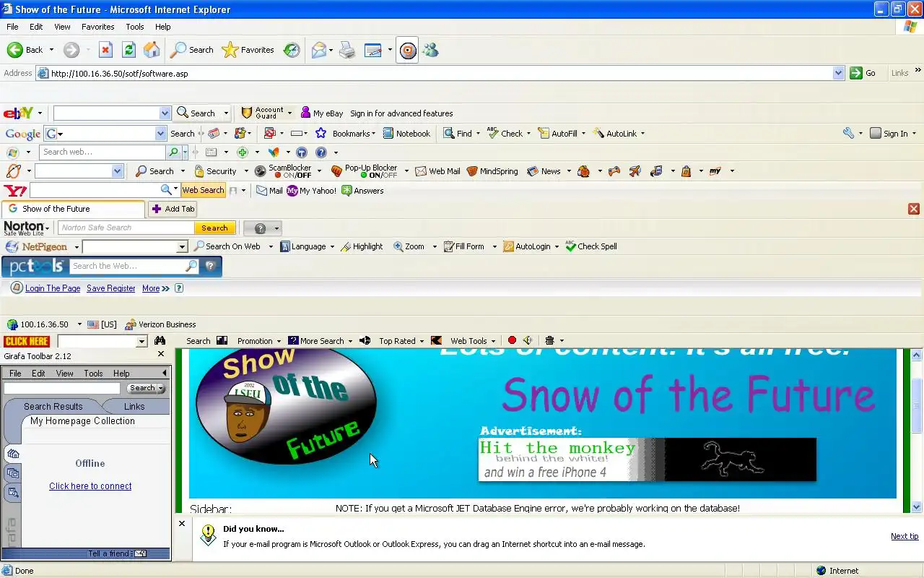The image size is (924, 578).
Task: Click the Yahoo! logo icon
Action: point(15,191)
